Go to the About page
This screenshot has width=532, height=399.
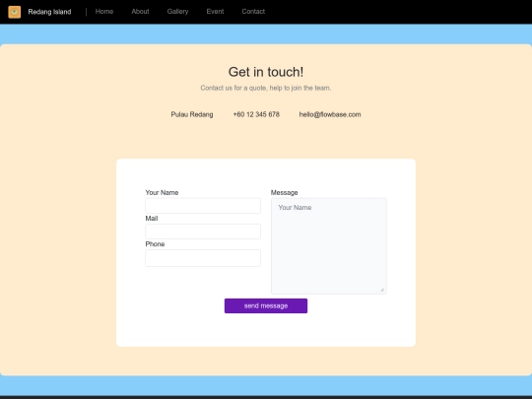pos(140,12)
